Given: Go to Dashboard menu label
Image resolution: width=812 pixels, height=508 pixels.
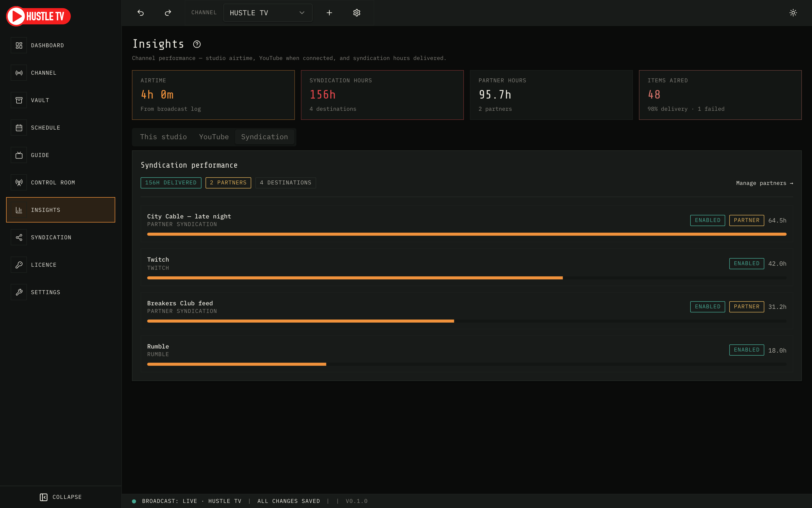Looking at the screenshot, I should 47,45.
